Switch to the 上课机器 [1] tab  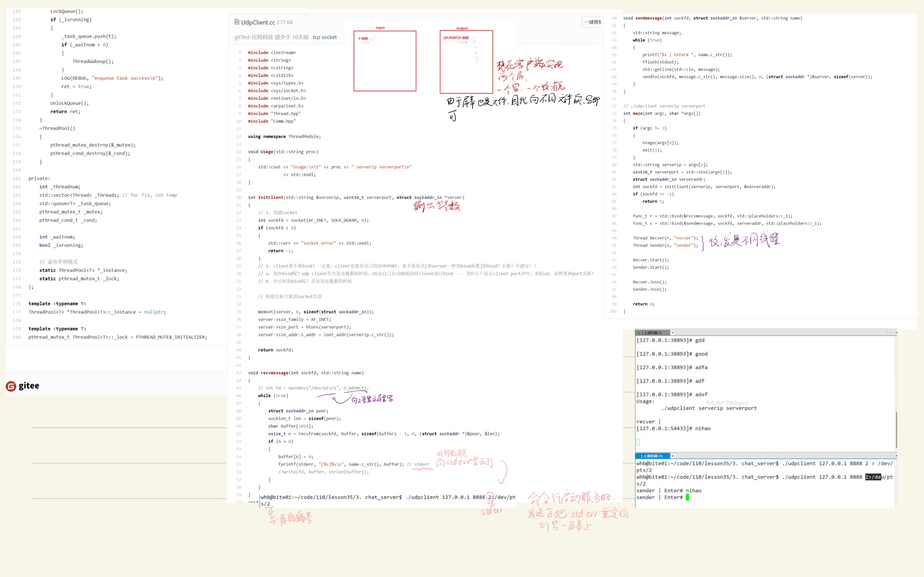click(x=651, y=456)
